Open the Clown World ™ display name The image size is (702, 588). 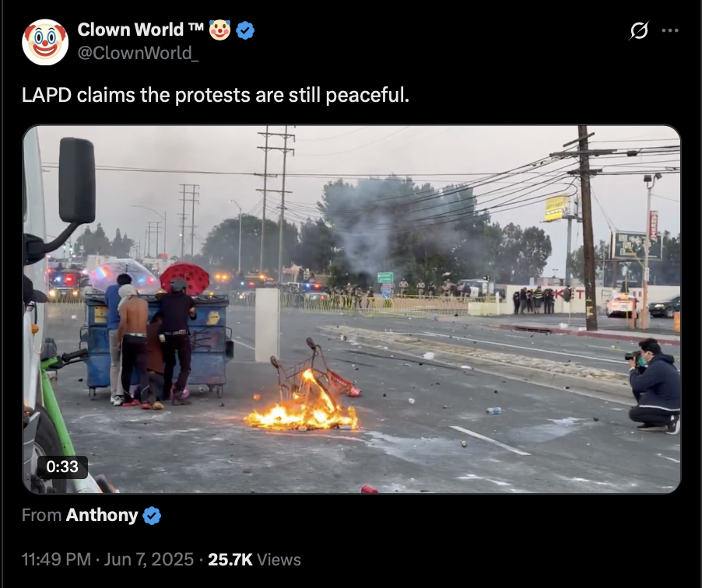(141, 30)
